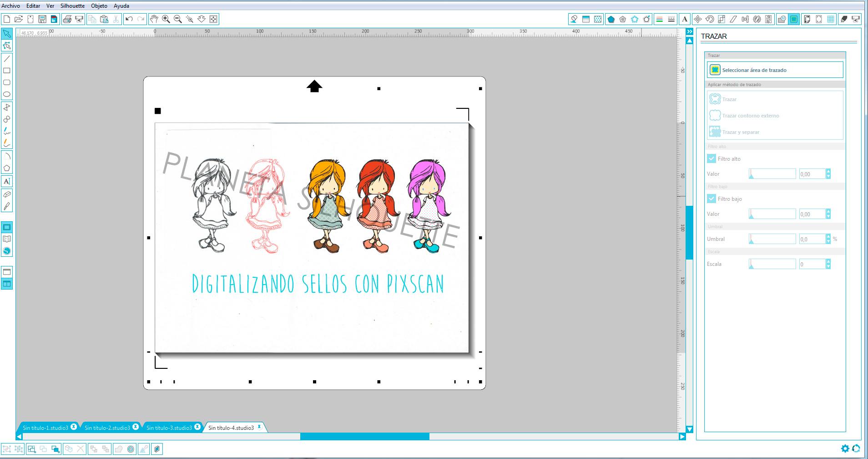Image resolution: width=868 pixels, height=459 pixels.
Task: Toggle the Filtro alto checkbox
Action: [712, 158]
